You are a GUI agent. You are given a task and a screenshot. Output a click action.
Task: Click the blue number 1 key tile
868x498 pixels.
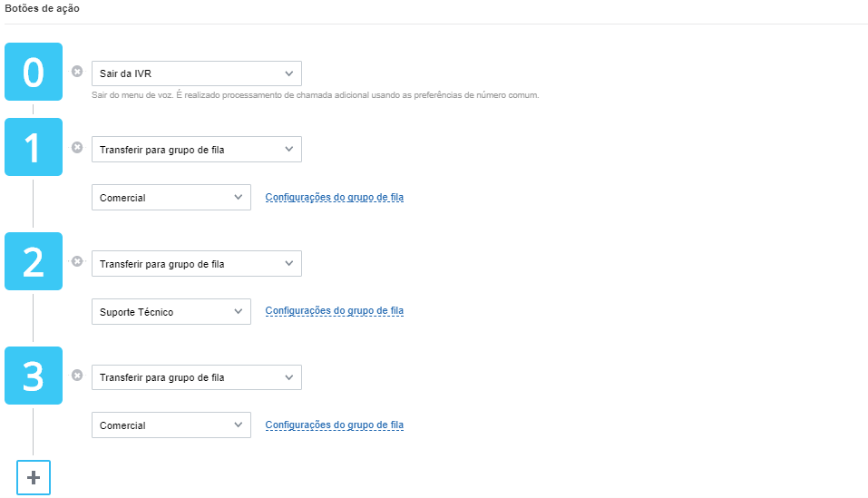[34, 147]
